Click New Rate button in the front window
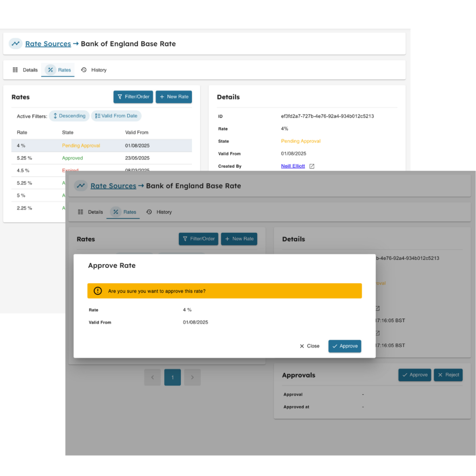Image resolution: width=476 pixels, height=476 pixels. [x=239, y=239]
